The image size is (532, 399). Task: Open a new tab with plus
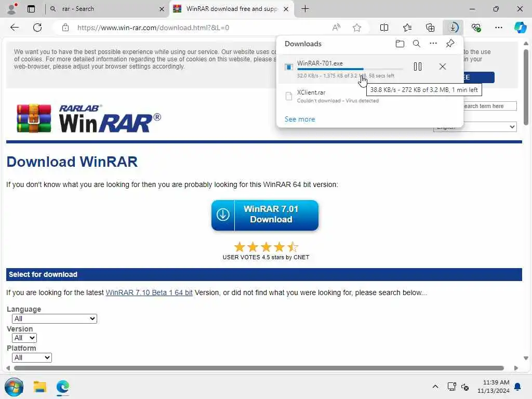(x=305, y=9)
